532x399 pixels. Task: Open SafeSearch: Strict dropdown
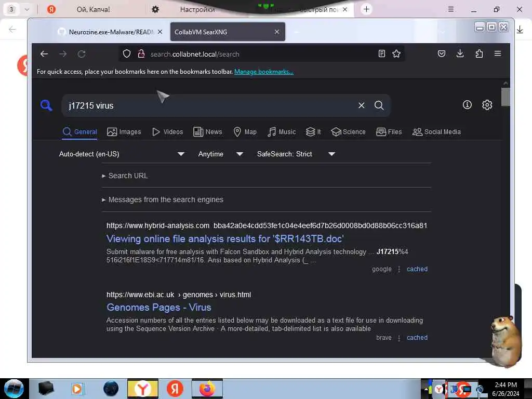296,154
